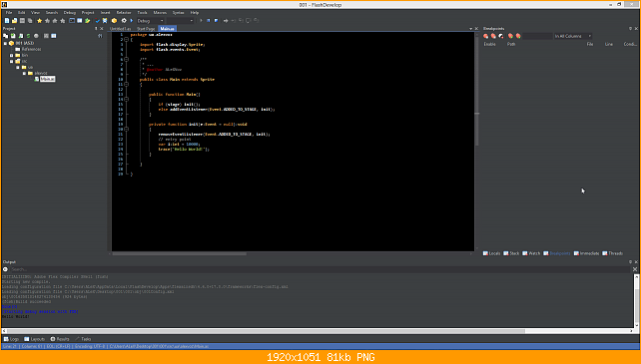This screenshot has height=364, width=641.
Task: Switch to the Immediate tab
Action: [586, 253]
